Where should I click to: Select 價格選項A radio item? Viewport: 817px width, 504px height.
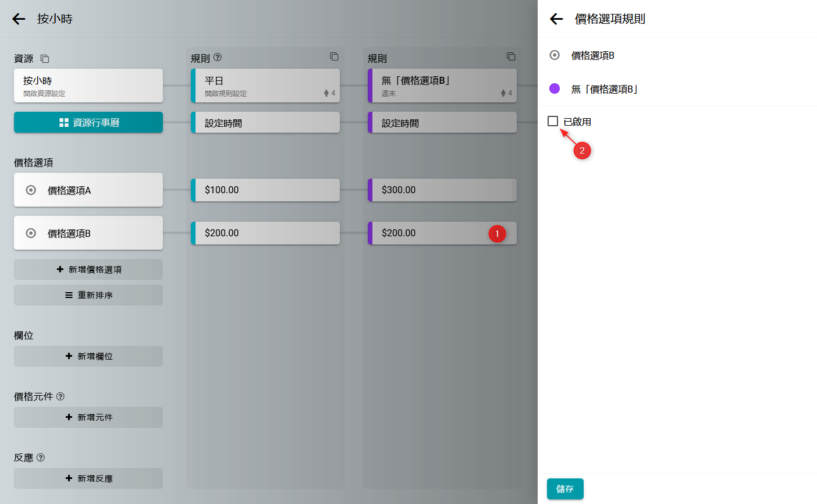point(31,190)
